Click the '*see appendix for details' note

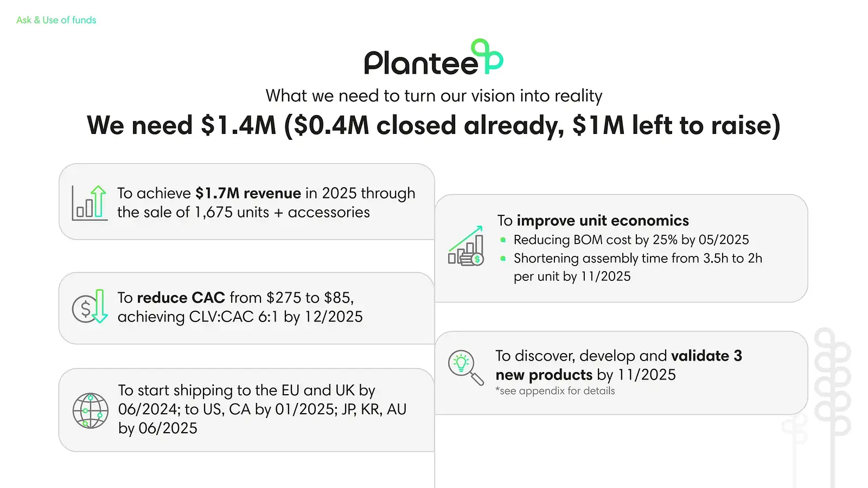(555, 391)
